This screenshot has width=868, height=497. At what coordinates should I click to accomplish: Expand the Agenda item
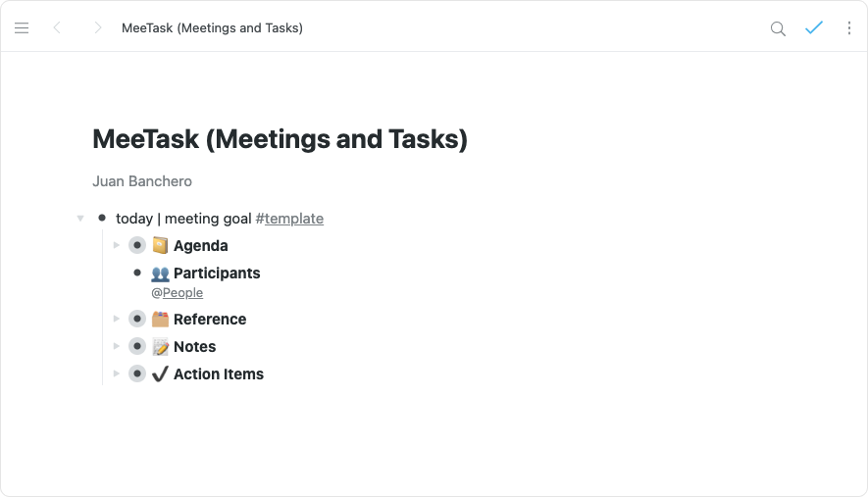click(117, 245)
